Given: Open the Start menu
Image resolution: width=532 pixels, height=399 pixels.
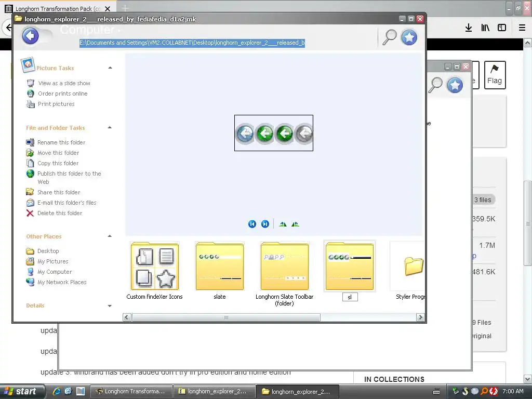Looking at the screenshot, I should click(22, 392).
